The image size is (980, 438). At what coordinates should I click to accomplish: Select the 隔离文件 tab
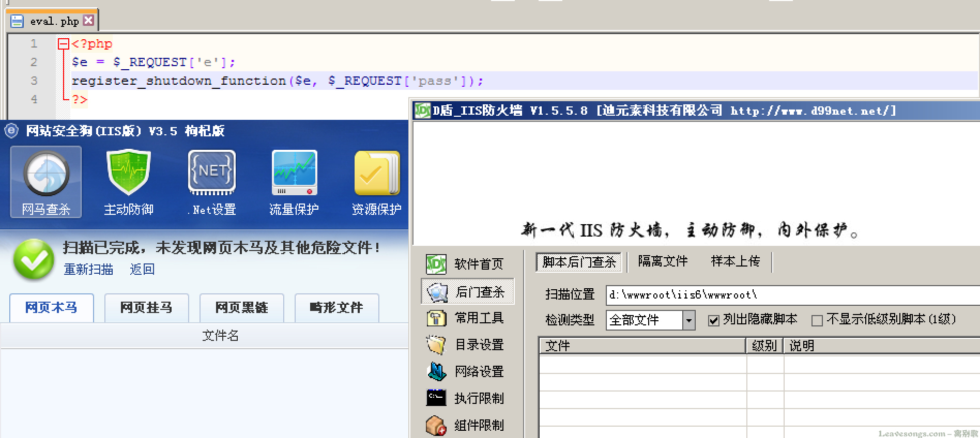coord(663,261)
